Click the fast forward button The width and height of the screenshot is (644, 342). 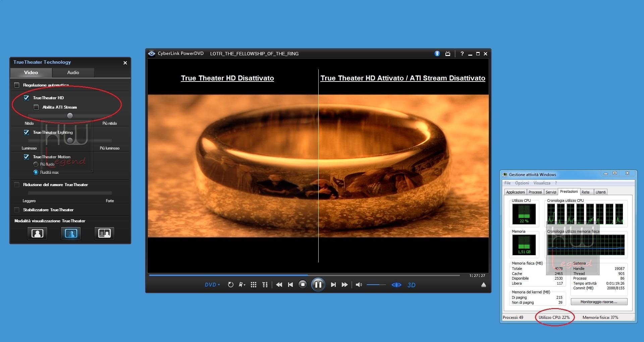(344, 285)
